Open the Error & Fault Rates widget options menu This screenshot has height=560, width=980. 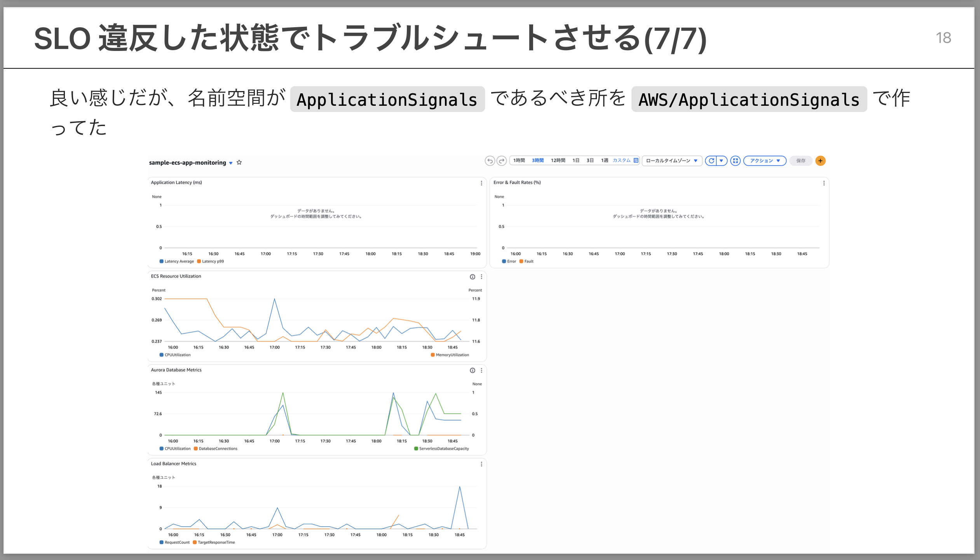click(x=824, y=183)
